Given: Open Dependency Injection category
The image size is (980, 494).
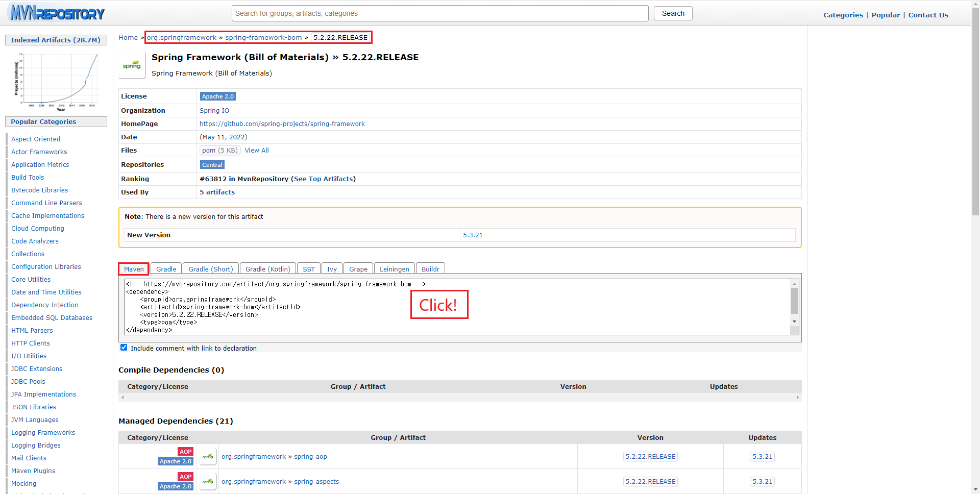Looking at the screenshot, I should click(45, 305).
